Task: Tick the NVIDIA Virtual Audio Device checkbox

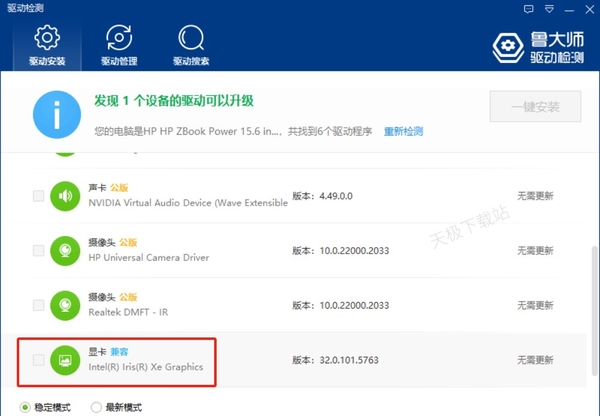Action: coord(39,196)
